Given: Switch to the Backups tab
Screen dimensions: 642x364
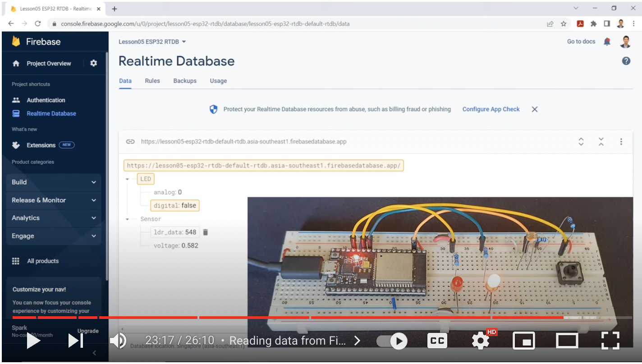Looking at the screenshot, I should pos(185,81).
